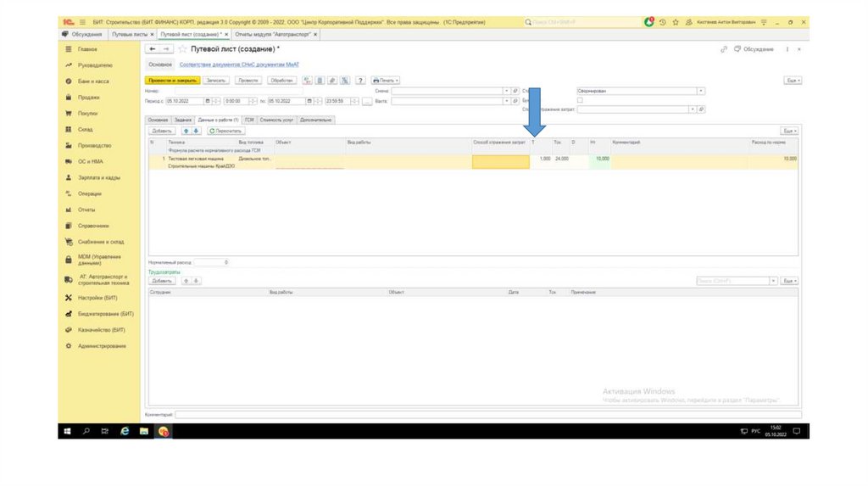The height and width of the screenshot is (487, 868).
Task: Open the Банк и касса section
Action: (93, 81)
